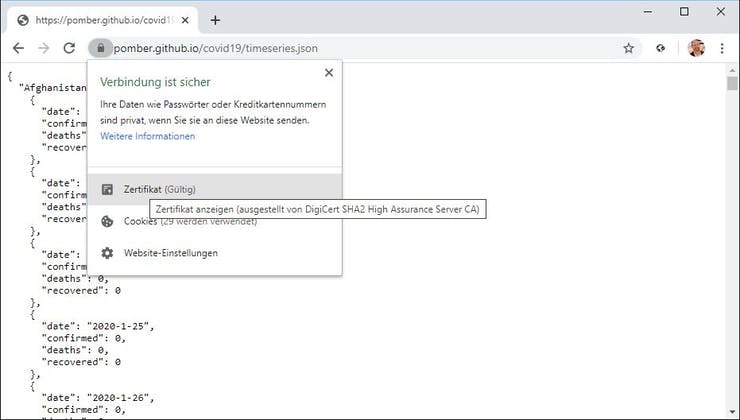Open Zertifikat (Gültig) entry
This screenshot has width=740, height=420.
click(160, 189)
